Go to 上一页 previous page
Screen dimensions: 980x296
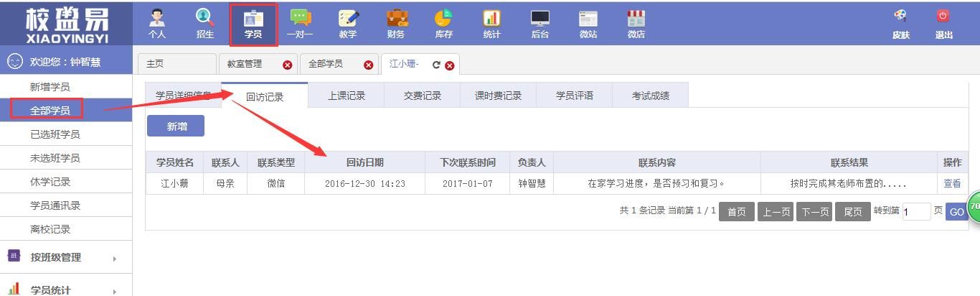point(776,212)
